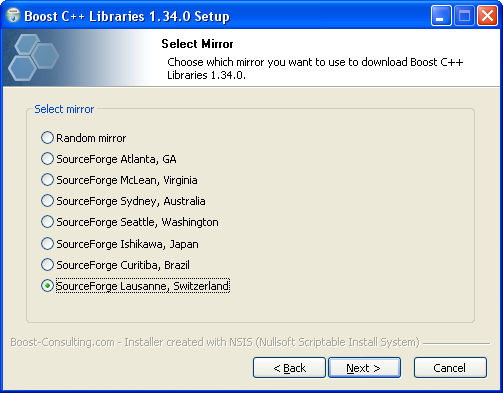The width and height of the screenshot is (503, 393).
Task: Close the Boost setup window
Action: 487,16
